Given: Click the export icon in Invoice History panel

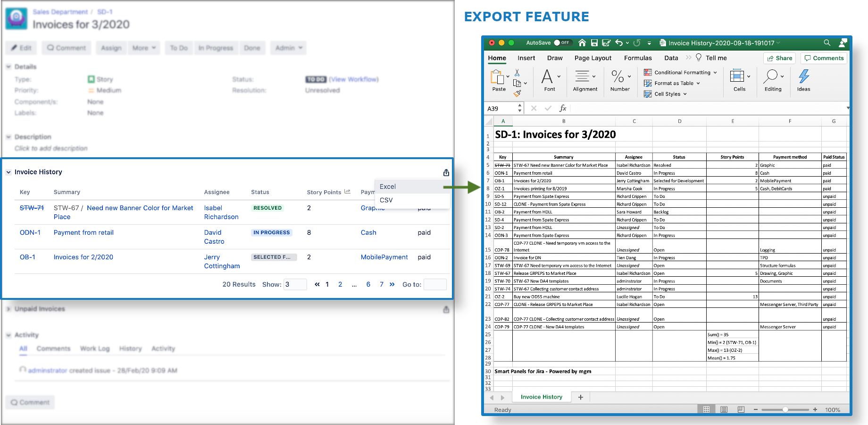Looking at the screenshot, I should point(446,173).
